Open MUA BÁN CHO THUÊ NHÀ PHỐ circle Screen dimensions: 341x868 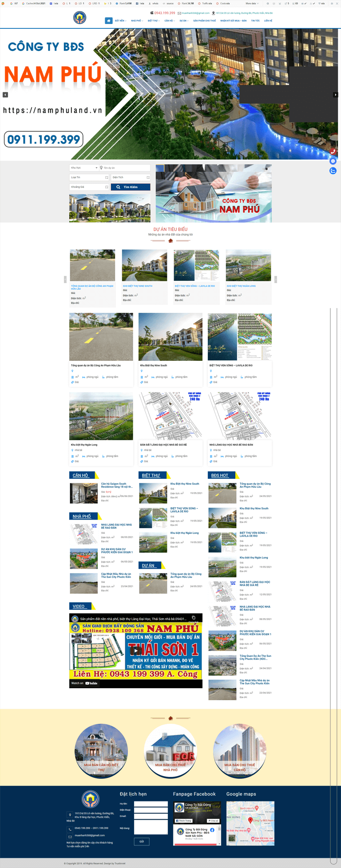tap(170, 750)
